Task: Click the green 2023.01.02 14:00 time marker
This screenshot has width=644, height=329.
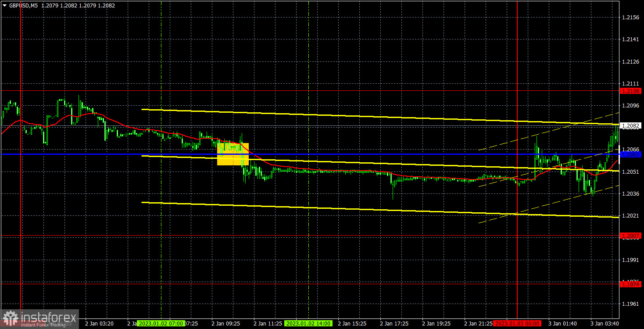Action: 308,323
